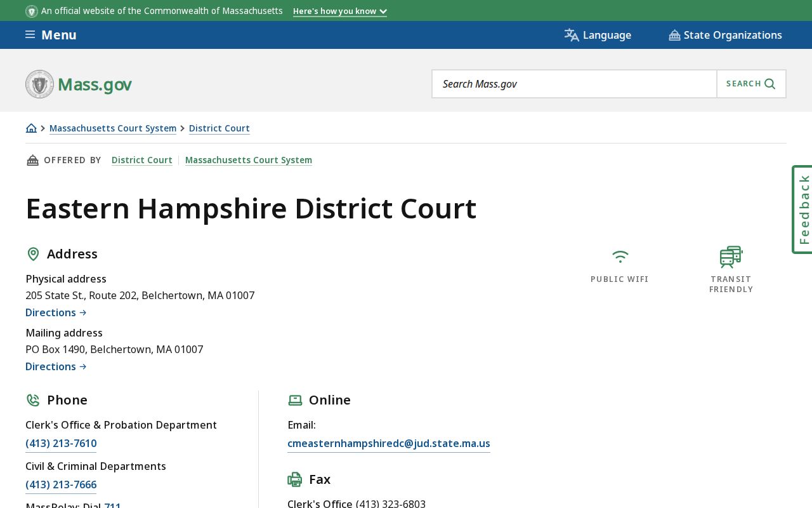The image size is (812, 508).
Task: Select the PO Box 1490 mailing address text
Action: click(114, 350)
